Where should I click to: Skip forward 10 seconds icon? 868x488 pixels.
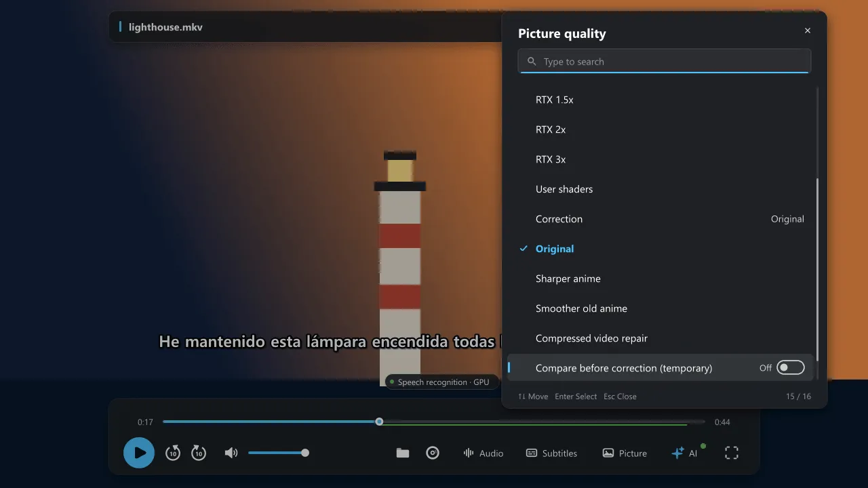point(199,453)
